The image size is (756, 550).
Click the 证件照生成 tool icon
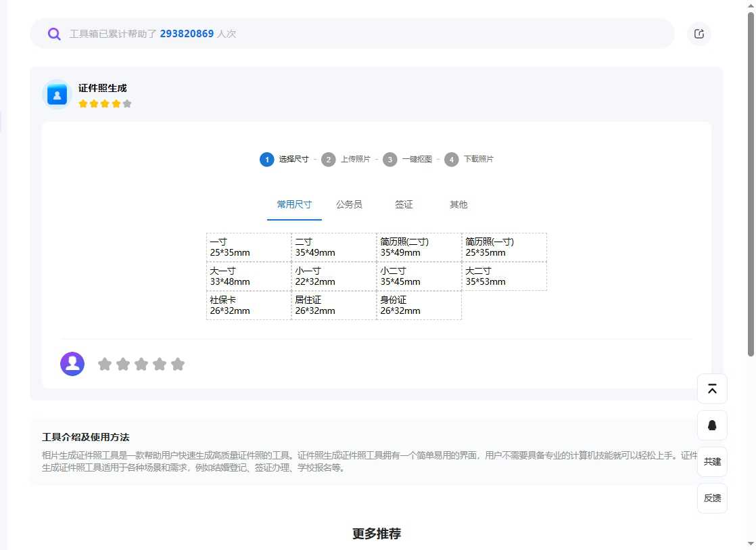[56, 94]
